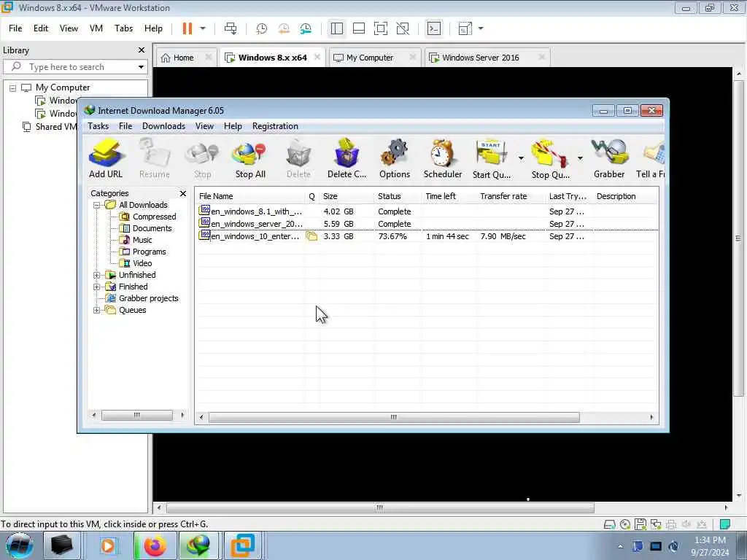The width and height of the screenshot is (747, 560).
Task: Click the send Ctrl+Alt+Del icon in VMware
Action: click(231, 28)
